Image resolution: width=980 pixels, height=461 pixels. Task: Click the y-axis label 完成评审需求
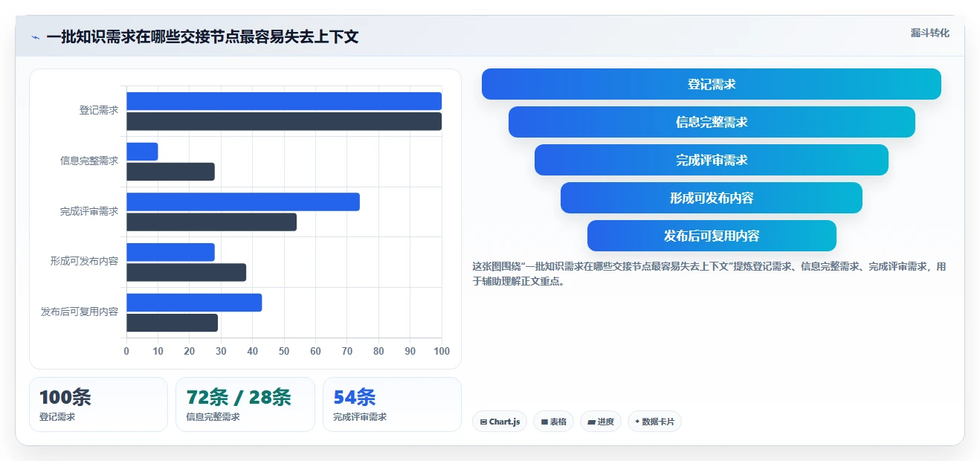point(89,211)
